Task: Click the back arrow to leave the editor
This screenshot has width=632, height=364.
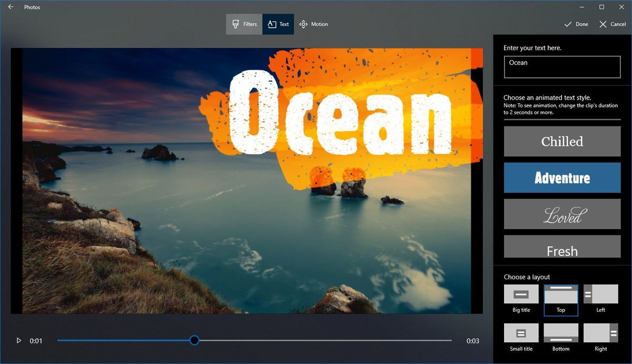Action: click(x=10, y=7)
